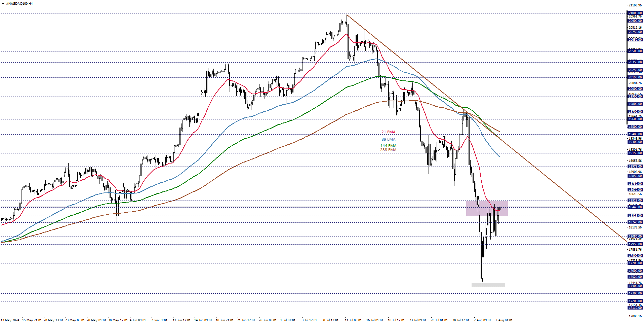Screen dimensions: 644x324
Task: Select the grey support rectangle near 17400
Action: point(488,285)
